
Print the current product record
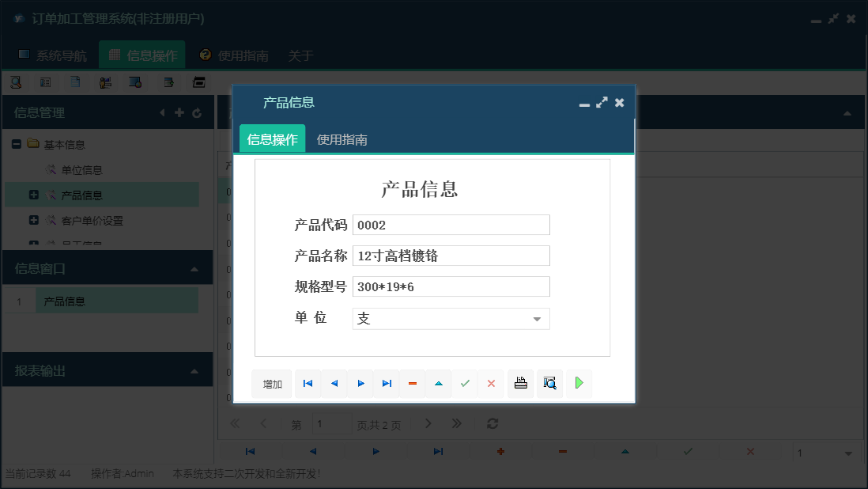(520, 383)
